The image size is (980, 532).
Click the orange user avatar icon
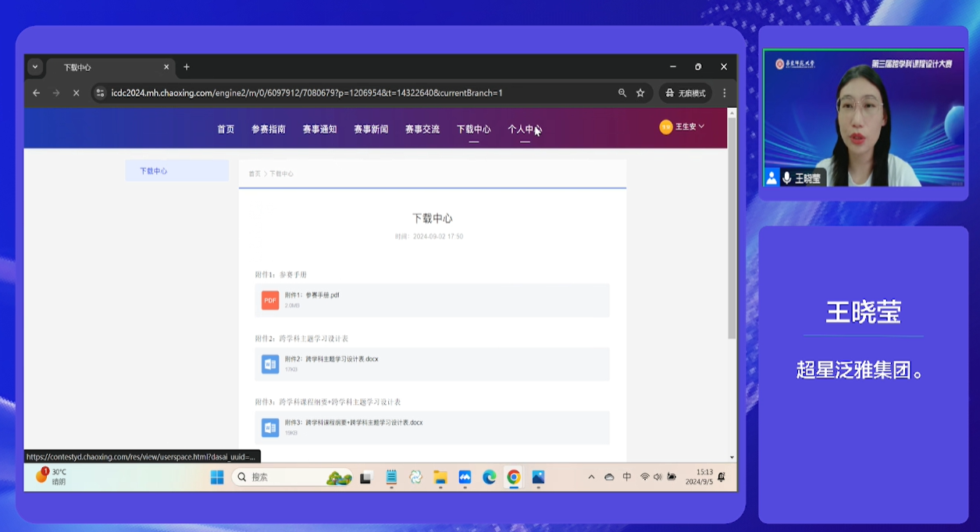click(x=666, y=127)
